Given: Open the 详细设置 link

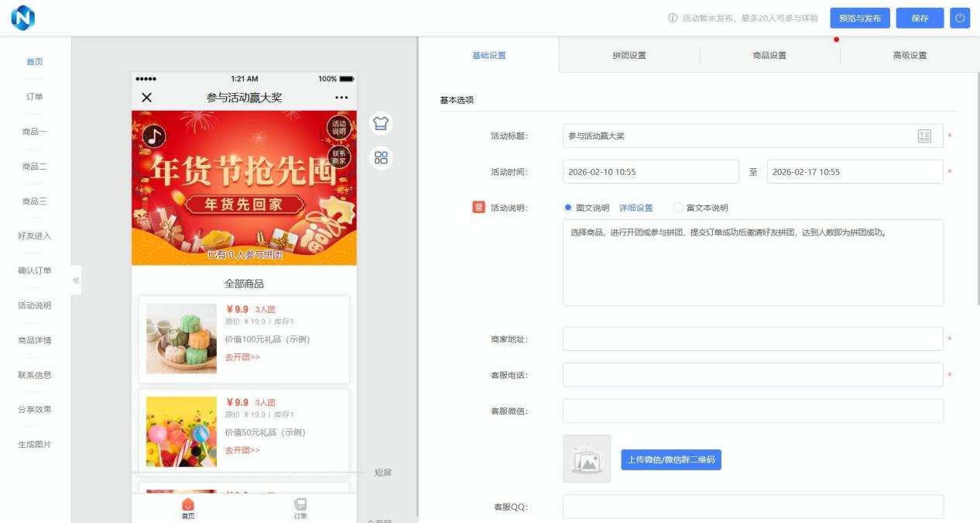Looking at the screenshot, I should tap(636, 208).
